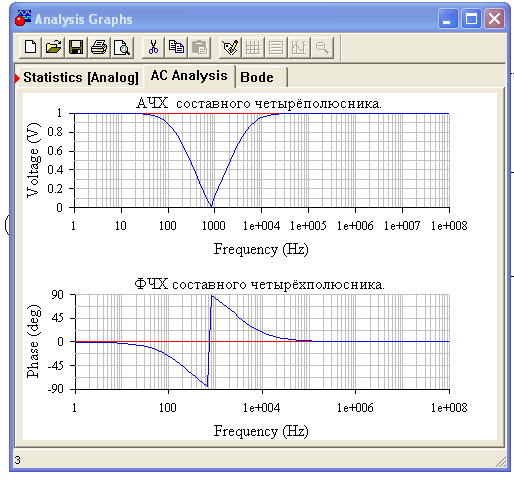514x487 pixels.
Task: Copy graph with copy icon
Action: click(x=176, y=47)
